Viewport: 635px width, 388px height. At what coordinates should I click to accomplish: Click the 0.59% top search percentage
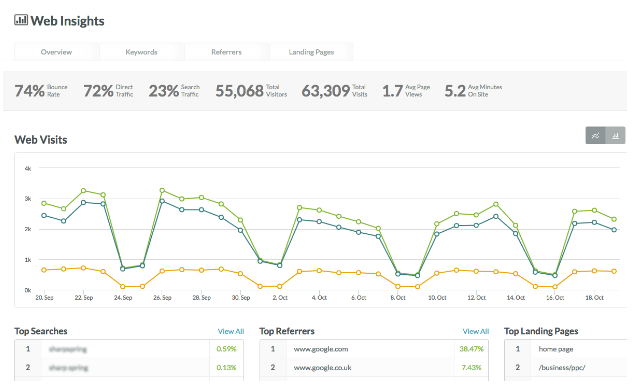[226, 349]
